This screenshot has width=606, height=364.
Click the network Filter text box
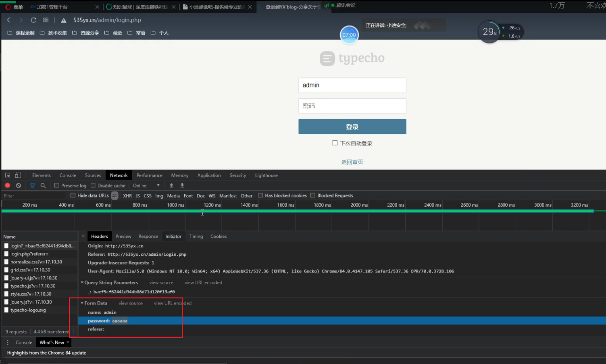(x=34, y=195)
